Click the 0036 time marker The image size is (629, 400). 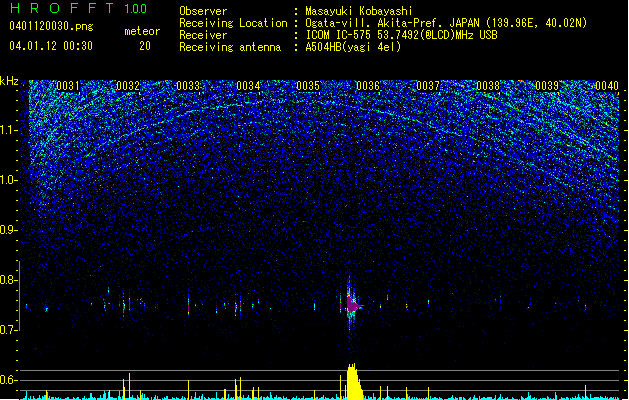pos(368,86)
